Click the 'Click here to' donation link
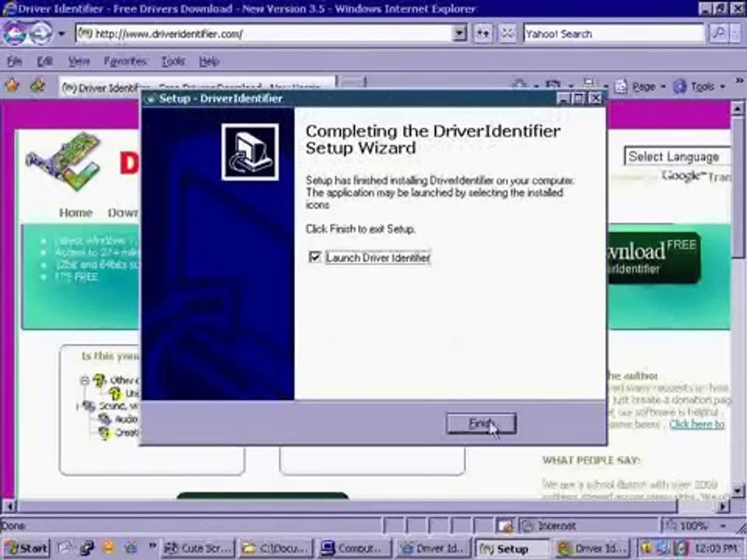Viewport: 747px width, 560px height. click(x=697, y=424)
